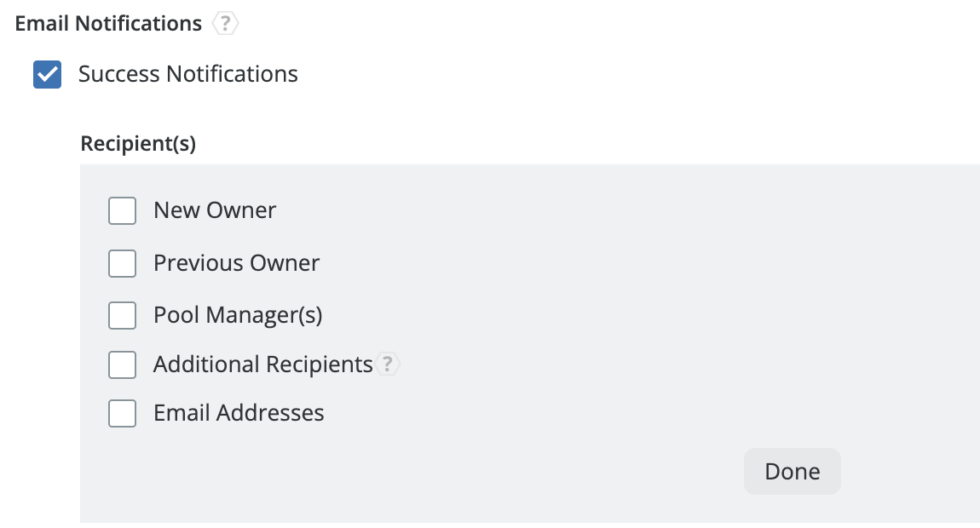Open help icon beside Email Notifications heading
980x528 pixels.
[224, 24]
